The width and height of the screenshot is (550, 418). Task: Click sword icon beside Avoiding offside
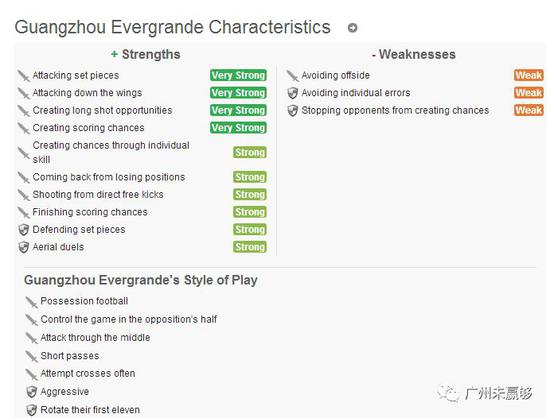click(293, 76)
